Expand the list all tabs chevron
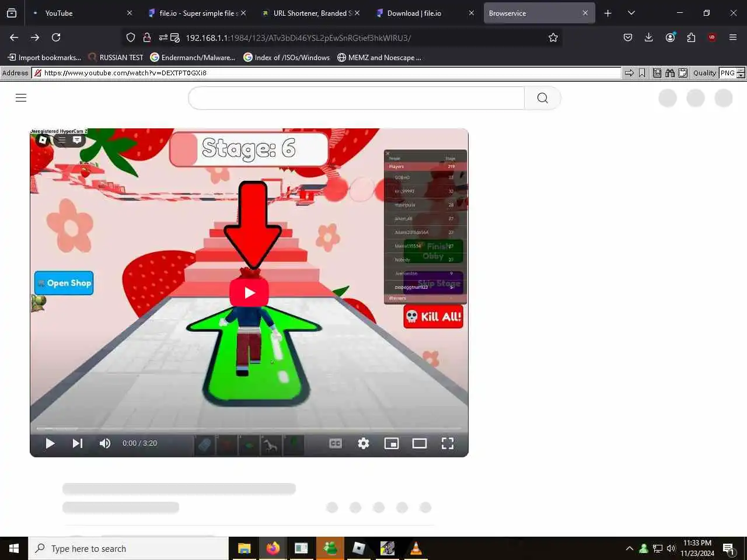This screenshot has width=747, height=560. pyautogui.click(x=631, y=13)
